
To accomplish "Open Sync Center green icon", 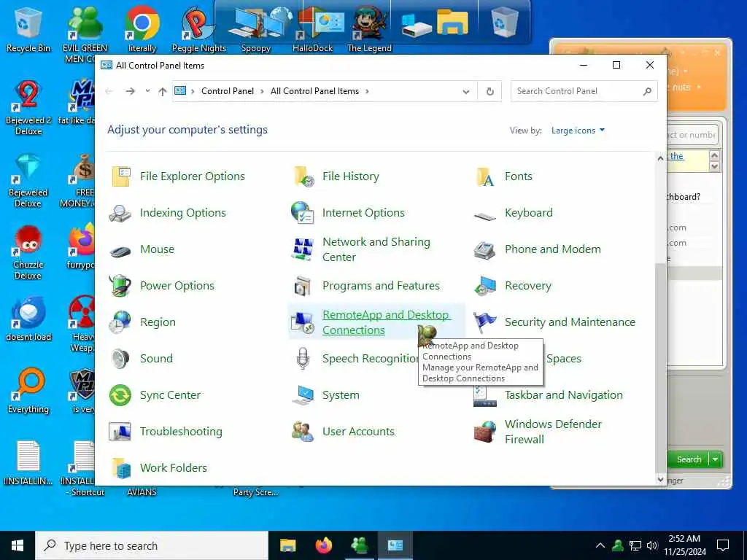I will pyautogui.click(x=120, y=395).
